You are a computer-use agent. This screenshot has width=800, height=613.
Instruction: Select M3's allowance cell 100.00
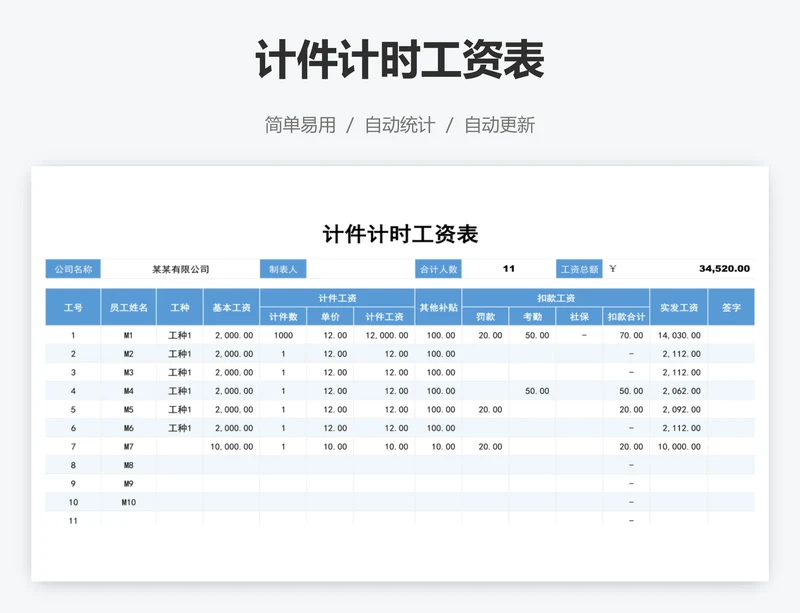(x=438, y=372)
